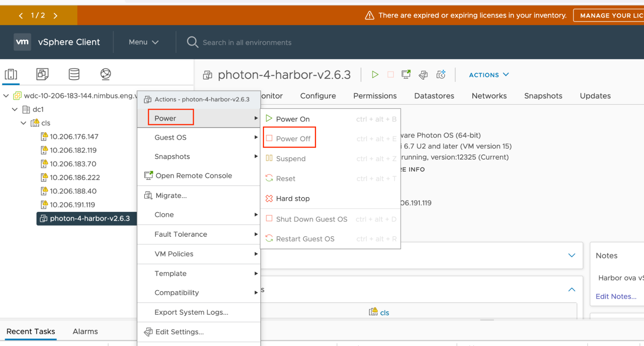This screenshot has height=346, width=644.
Task: Choose Open Remote Console menu entry
Action: coord(199,175)
